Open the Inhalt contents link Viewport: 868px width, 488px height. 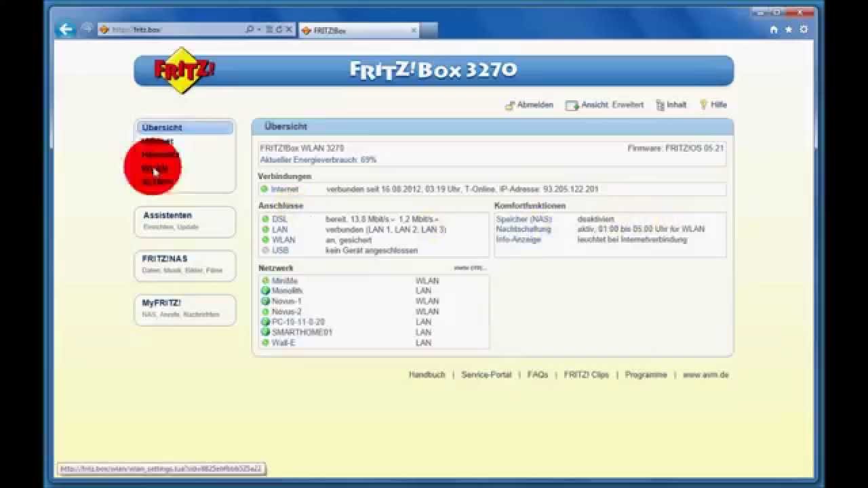coord(677,105)
